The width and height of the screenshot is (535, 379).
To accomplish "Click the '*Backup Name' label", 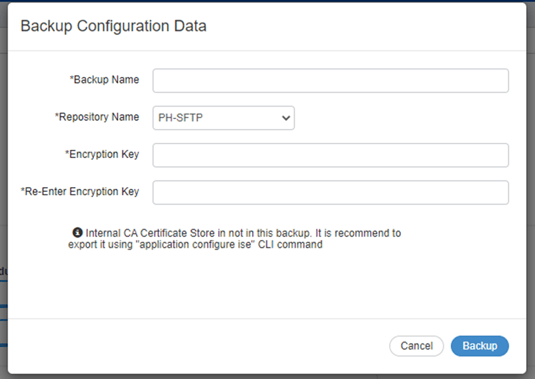I will coord(104,79).
